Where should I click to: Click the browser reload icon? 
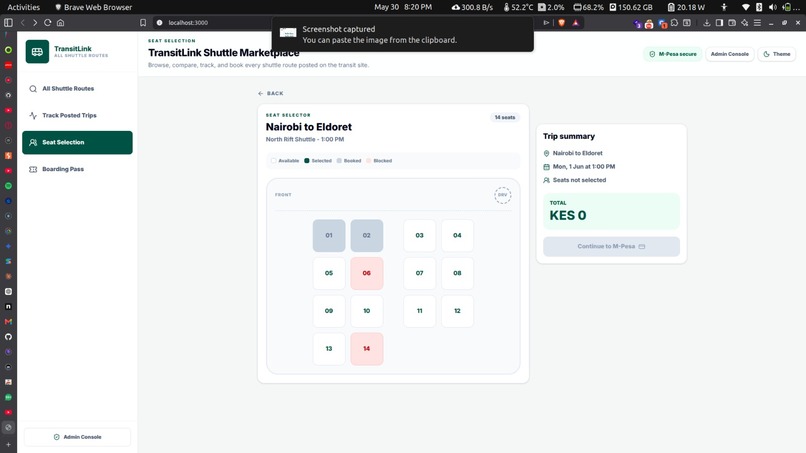47,23
